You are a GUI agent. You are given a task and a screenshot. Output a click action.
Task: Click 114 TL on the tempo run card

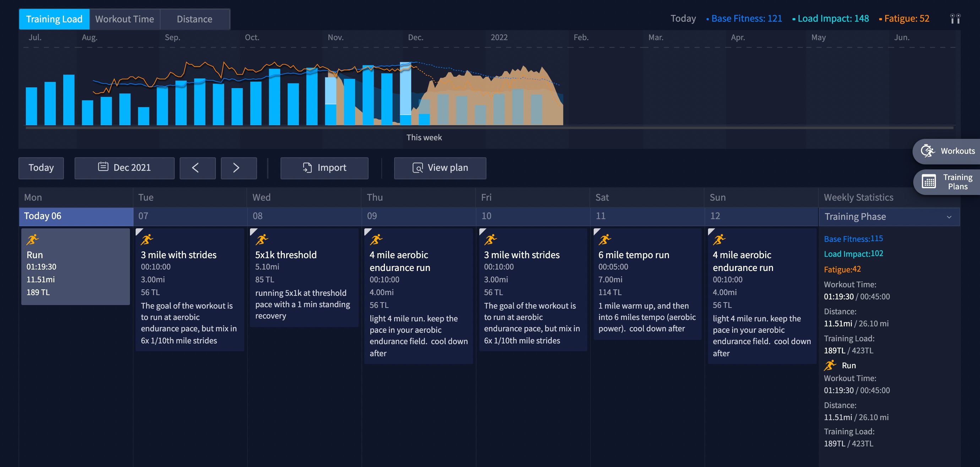(610, 292)
